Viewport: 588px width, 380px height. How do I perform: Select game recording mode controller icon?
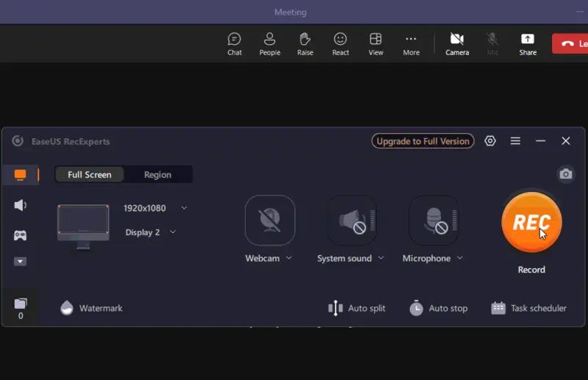click(21, 235)
